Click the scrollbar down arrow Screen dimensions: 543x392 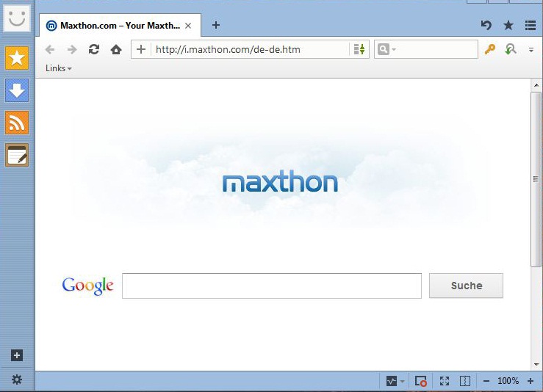[536, 364]
